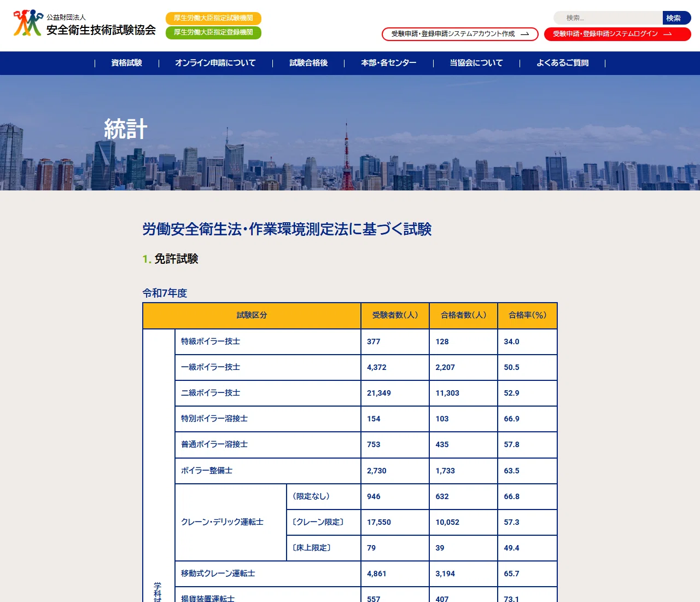Click the 66.9 pass rate cell

pos(527,419)
